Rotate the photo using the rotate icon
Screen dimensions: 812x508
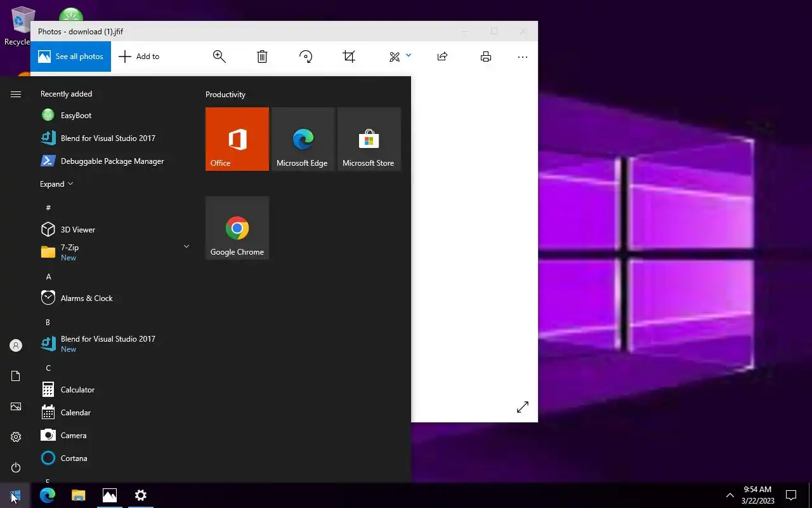pos(306,57)
